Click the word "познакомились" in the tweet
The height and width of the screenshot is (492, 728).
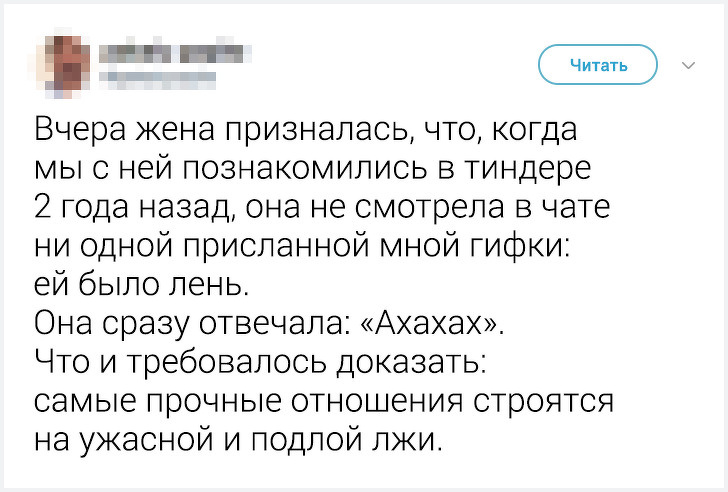(x=304, y=168)
